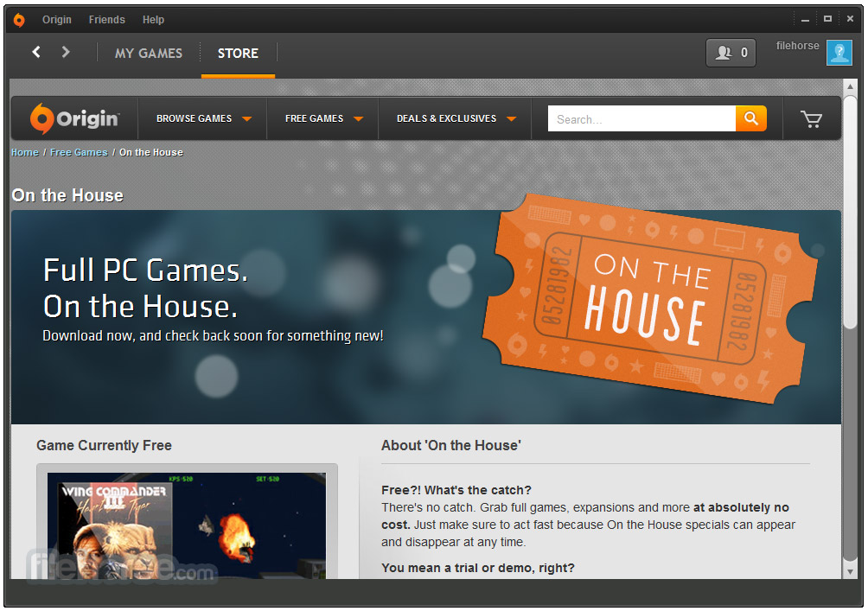Open the Help menu
This screenshot has width=868, height=611.
pos(153,20)
